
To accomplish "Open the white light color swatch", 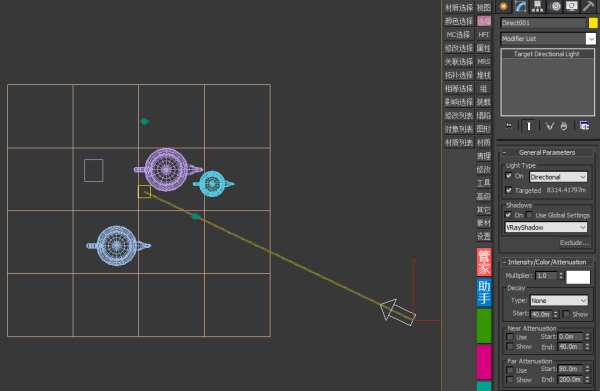I will click(x=578, y=277).
